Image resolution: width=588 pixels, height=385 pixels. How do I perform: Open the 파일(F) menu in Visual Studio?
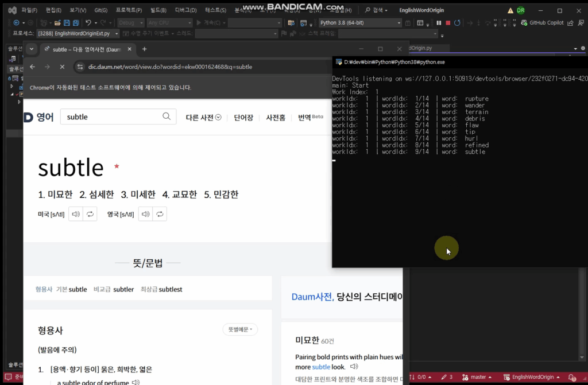tap(29, 10)
